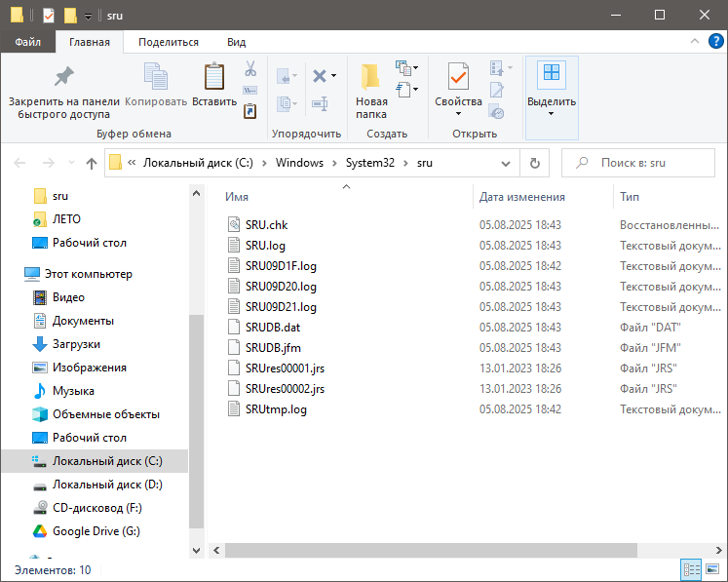Click the Rename icon in ribbon
Screen dimensions: 728x582
320,103
